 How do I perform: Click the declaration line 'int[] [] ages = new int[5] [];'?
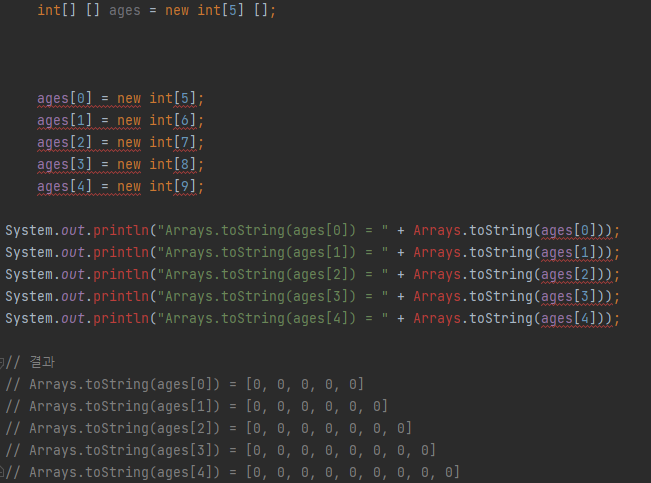(x=157, y=10)
